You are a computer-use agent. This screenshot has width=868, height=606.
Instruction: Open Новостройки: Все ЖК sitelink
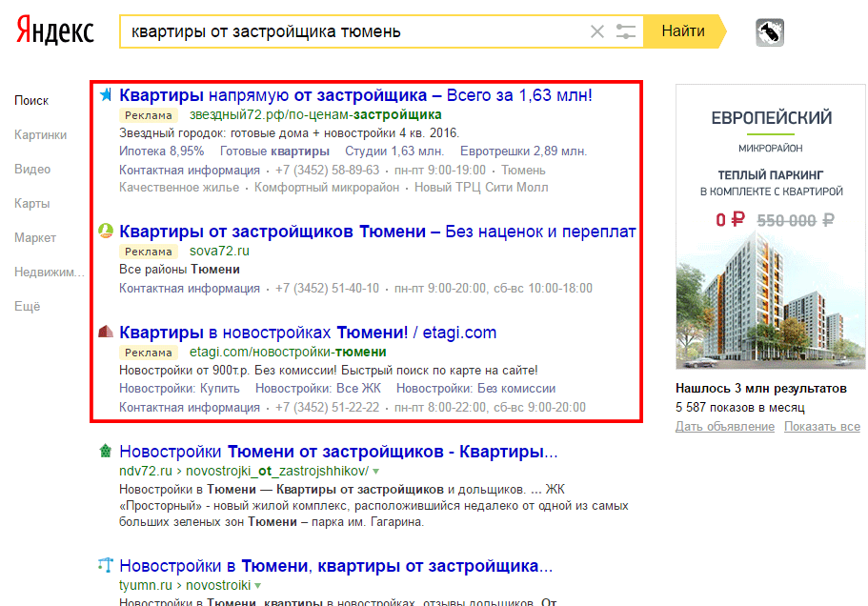click(x=318, y=389)
